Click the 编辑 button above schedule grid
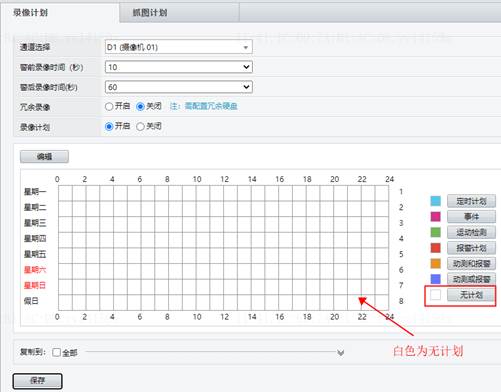 pyautogui.click(x=44, y=157)
